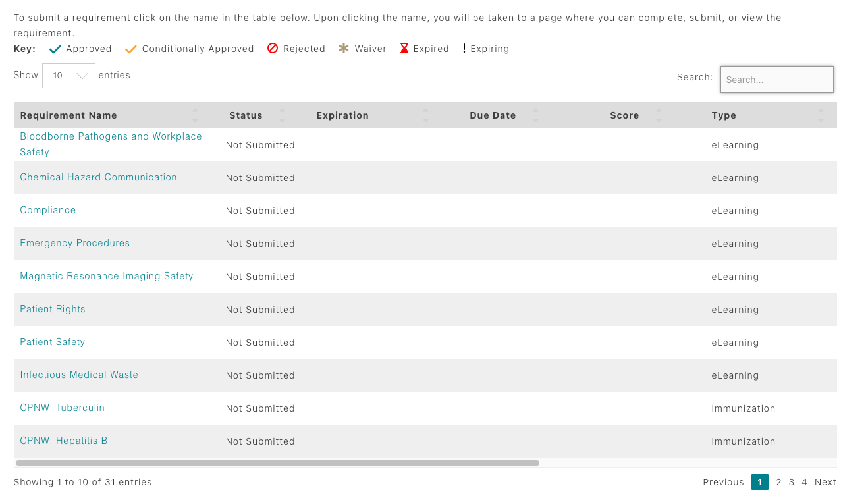The height and width of the screenshot is (494, 868).
Task: Sort the Status column using its sort arrows
Action: pyautogui.click(x=283, y=115)
